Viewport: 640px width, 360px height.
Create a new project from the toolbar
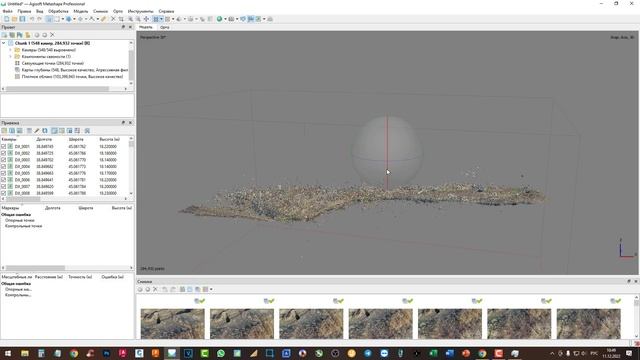tap(6, 19)
